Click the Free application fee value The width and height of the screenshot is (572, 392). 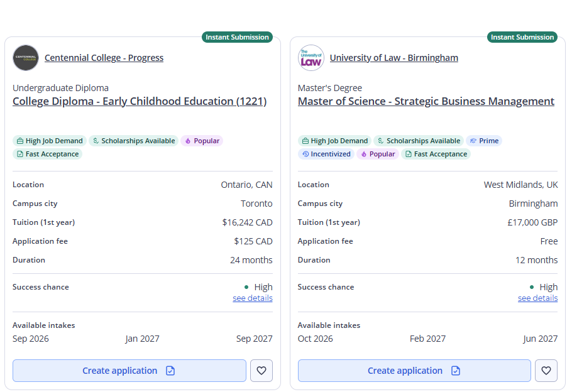click(549, 241)
